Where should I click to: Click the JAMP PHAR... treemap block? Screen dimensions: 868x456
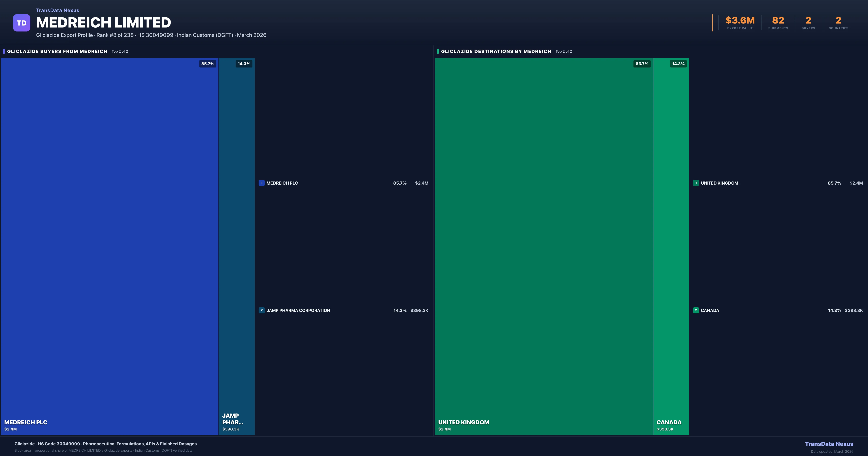click(x=237, y=246)
